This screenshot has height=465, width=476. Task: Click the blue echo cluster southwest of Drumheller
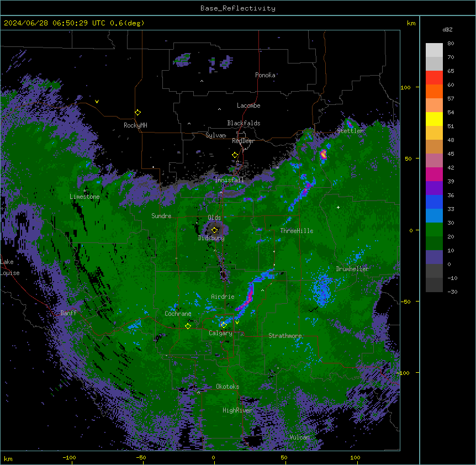tap(322, 290)
